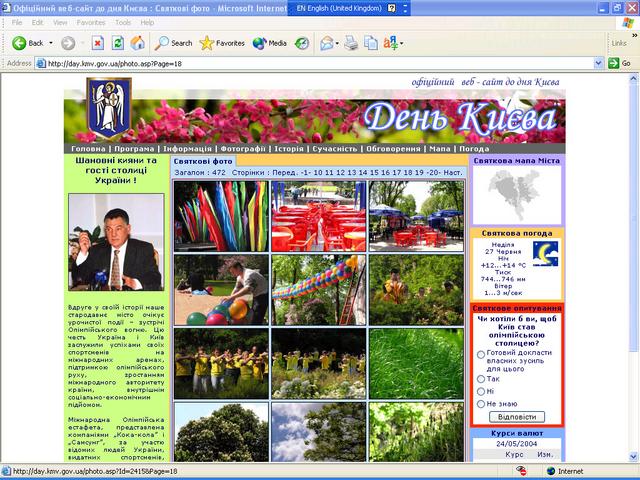Viewport: 640px width, 480px height.
Task: Open the File menu
Action: [x=17, y=22]
